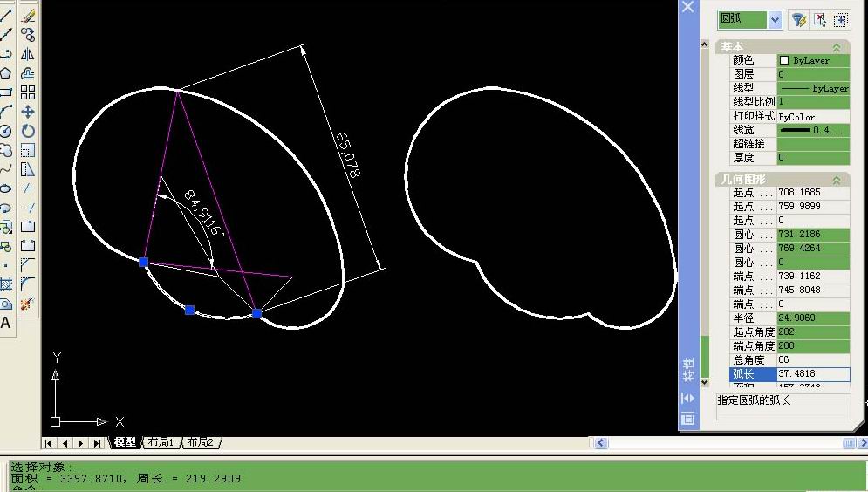The image size is (868, 492).
Task: Click next layout tab arrow
Action: [81, 443]
